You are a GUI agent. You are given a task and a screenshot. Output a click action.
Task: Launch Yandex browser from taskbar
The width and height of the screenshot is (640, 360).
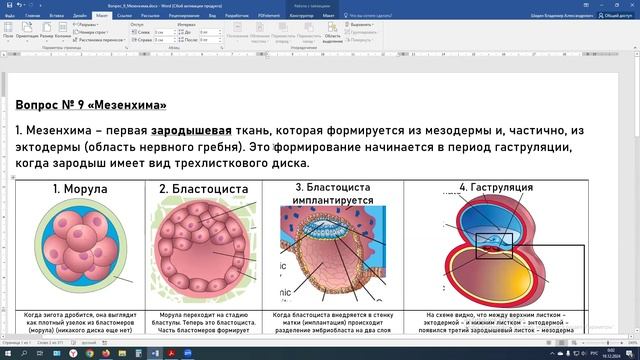73,353
